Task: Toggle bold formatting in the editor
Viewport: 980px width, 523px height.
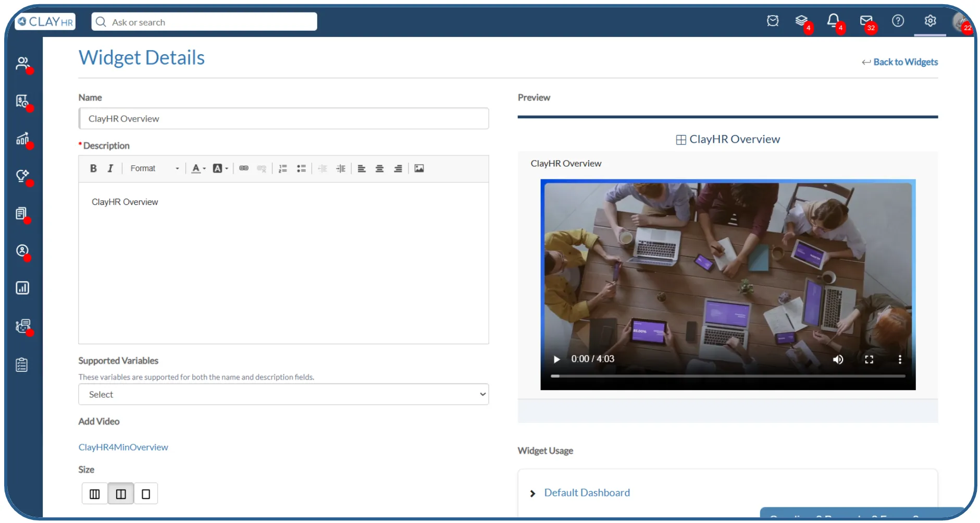Action: pyautogui.click(x=93, y=168)
